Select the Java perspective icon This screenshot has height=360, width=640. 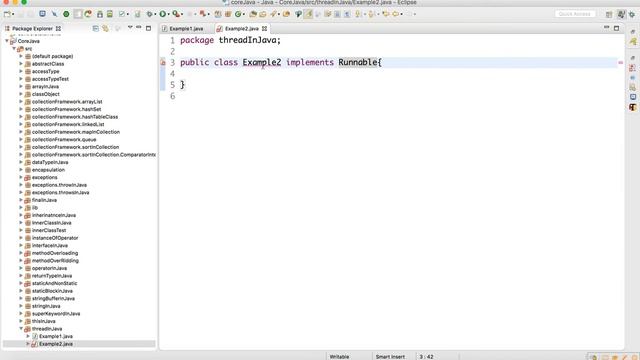pos(621,14)
